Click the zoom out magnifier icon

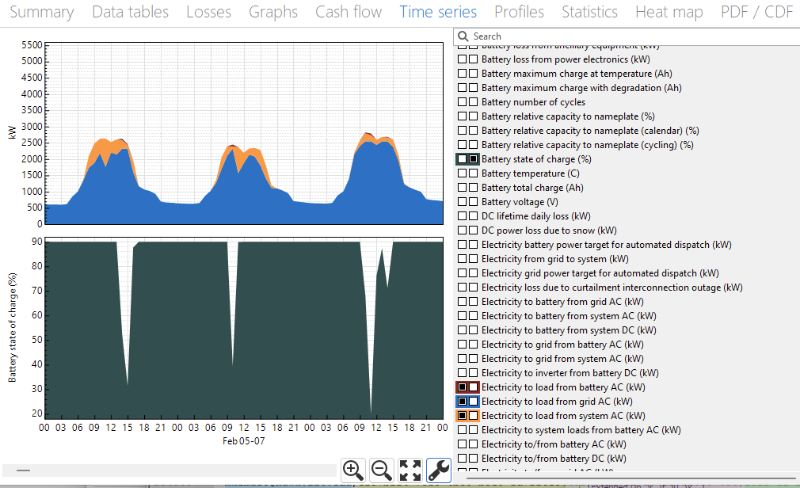(381, 470)
